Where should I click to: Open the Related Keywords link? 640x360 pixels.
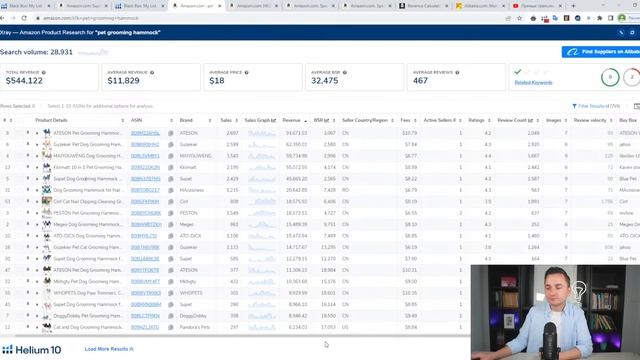[533, 82]
